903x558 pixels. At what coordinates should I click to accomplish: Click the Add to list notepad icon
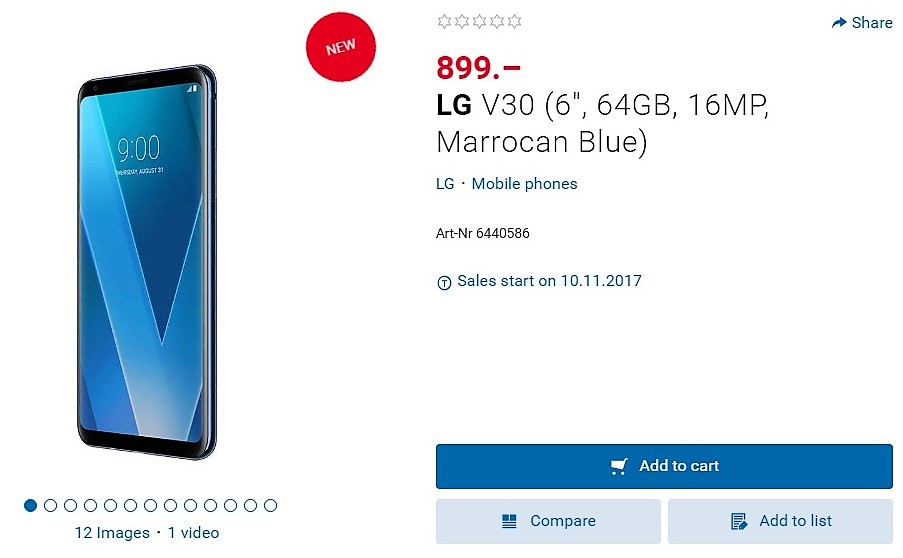[739, 521]
